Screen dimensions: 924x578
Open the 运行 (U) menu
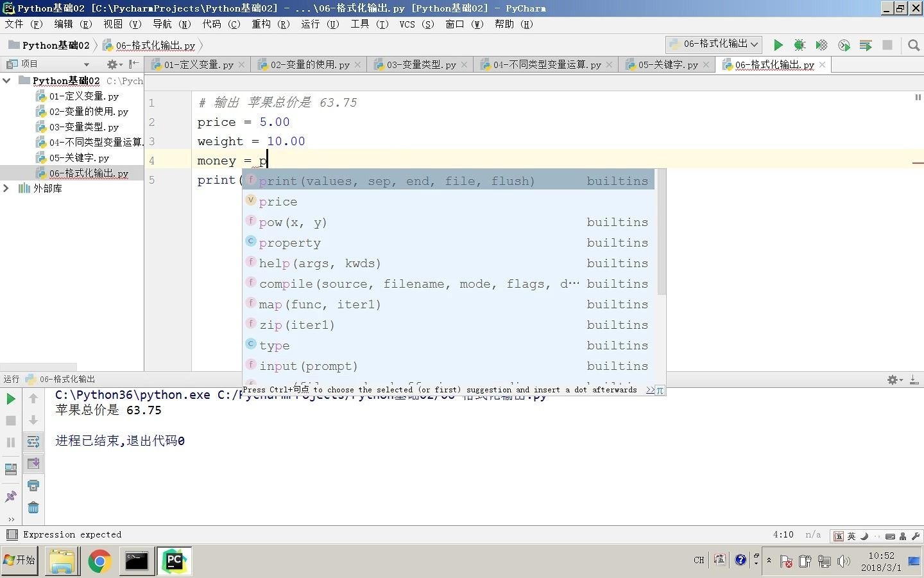(x=320, y=24)
